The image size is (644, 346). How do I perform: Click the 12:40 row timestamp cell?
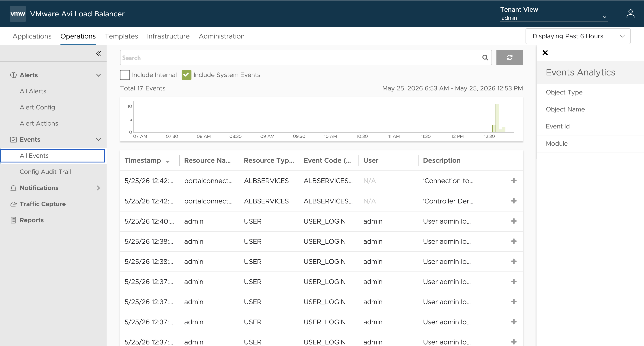[149, 221]
